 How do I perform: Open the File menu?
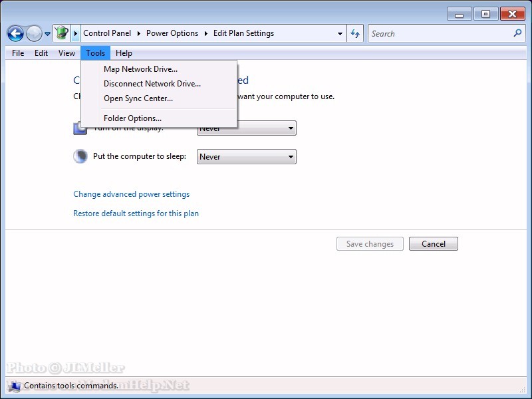coord(18,53)
